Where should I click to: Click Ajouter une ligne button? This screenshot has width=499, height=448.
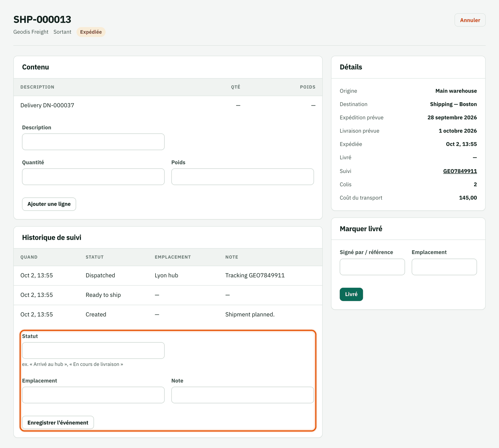click(x=49, y=204)
